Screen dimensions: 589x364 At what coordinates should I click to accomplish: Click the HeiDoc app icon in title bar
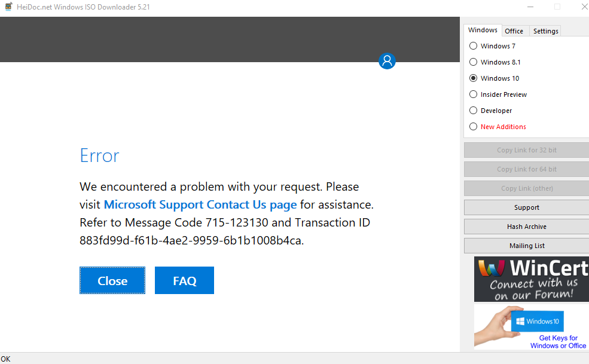[8, 7]
